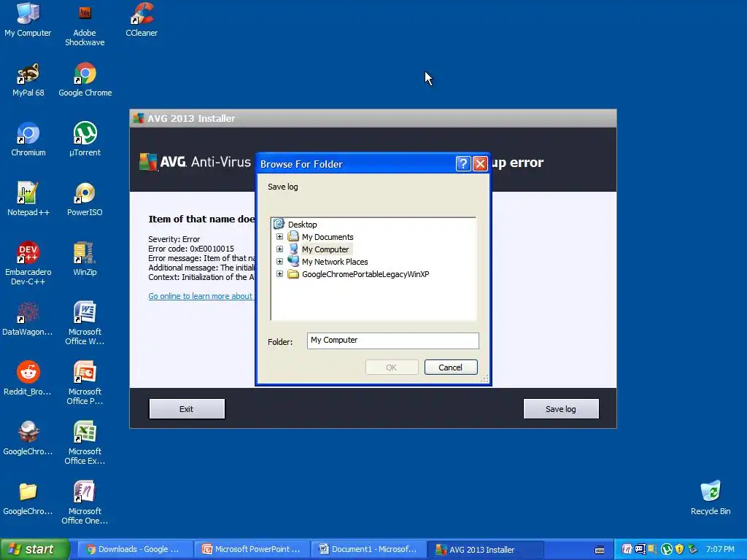Click Error code: 0xE0010015 text
The width and height of the screenshot is (747, 560).
coord(191,249)
